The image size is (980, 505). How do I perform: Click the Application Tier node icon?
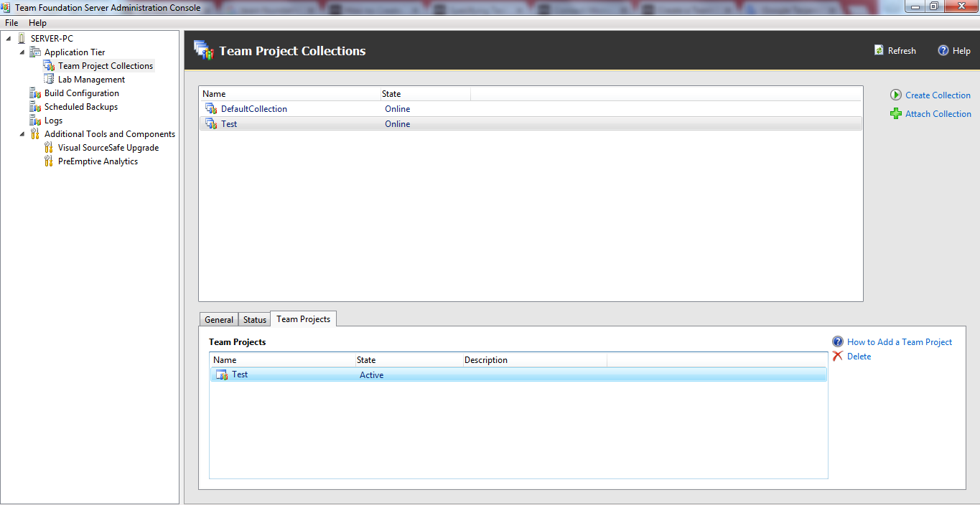35,52
